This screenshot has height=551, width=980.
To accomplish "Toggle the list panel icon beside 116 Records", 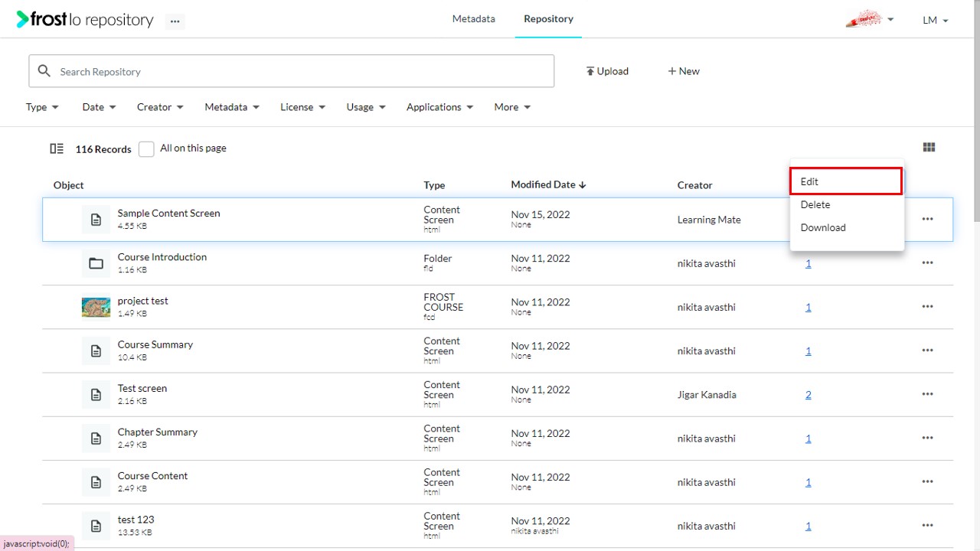I will pos(57,148).
